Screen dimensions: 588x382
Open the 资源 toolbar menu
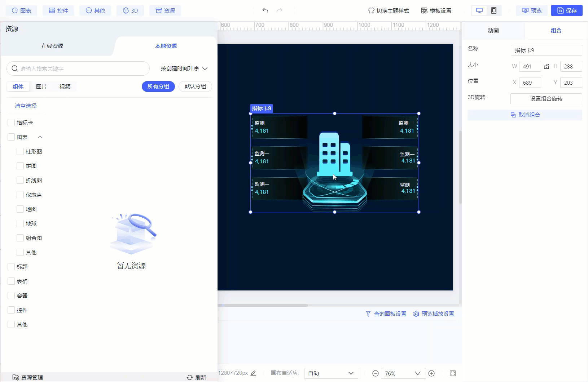point(165,10)
